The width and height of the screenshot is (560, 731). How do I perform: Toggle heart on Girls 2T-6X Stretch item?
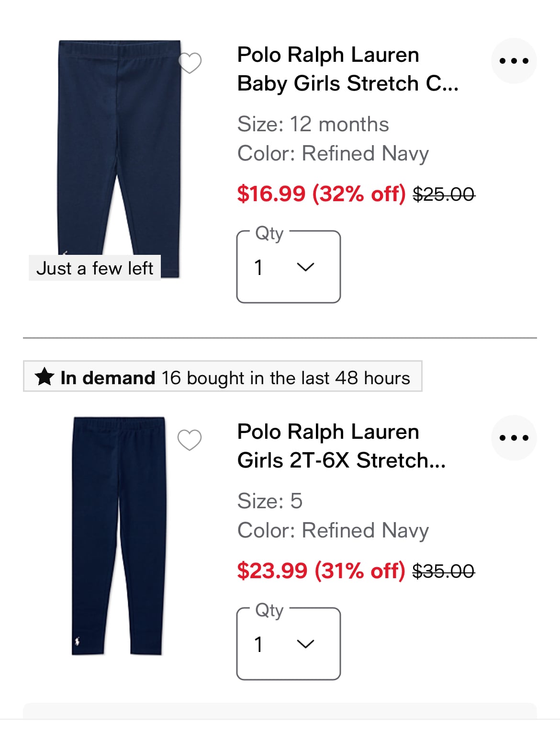190,440
